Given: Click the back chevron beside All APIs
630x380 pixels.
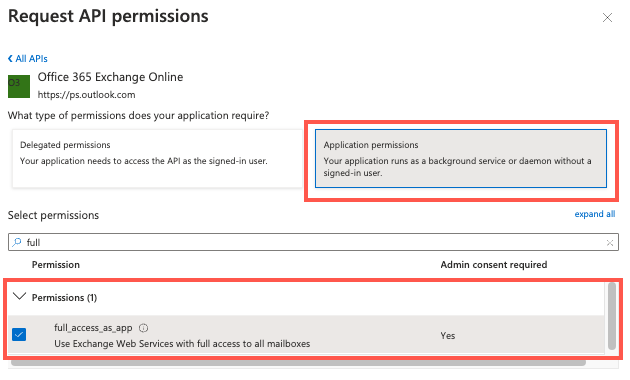Looking at the screenshot, I should point(10,59).
